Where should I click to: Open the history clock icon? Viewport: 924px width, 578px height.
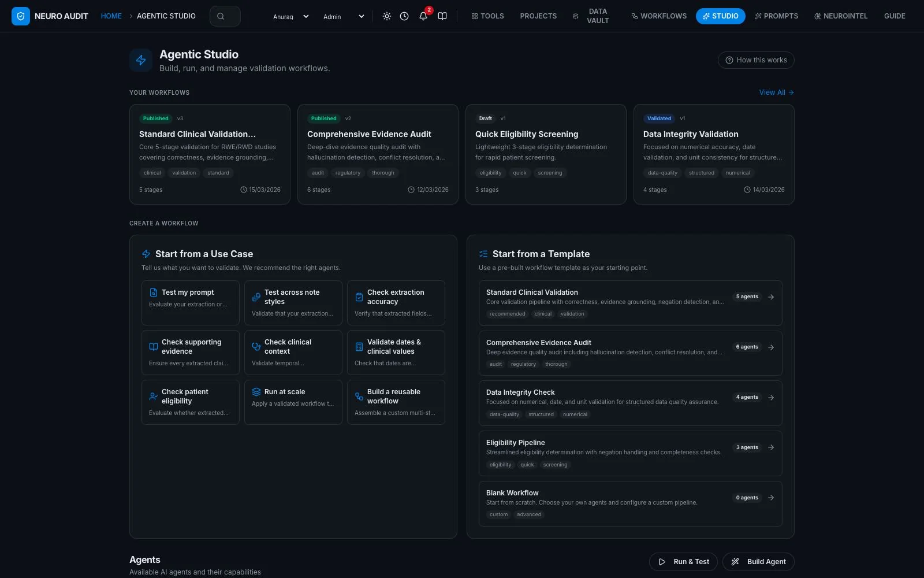coord(404,16)
